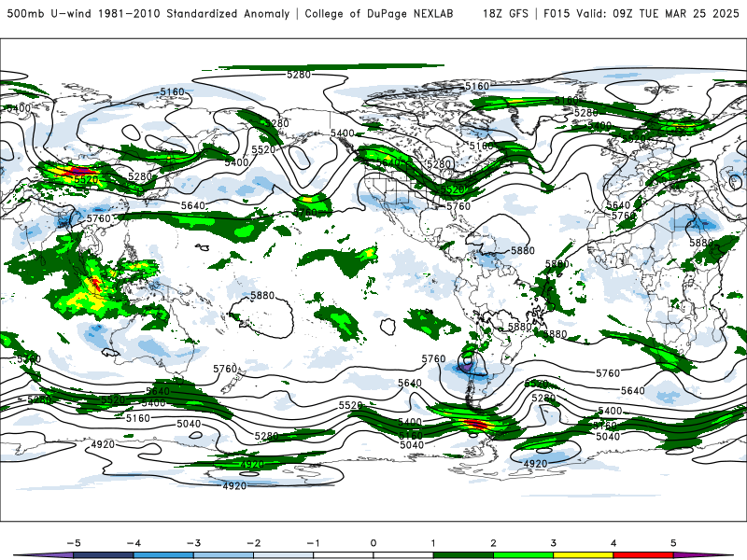Click the colorbar tick label "3"

point(553,543)
